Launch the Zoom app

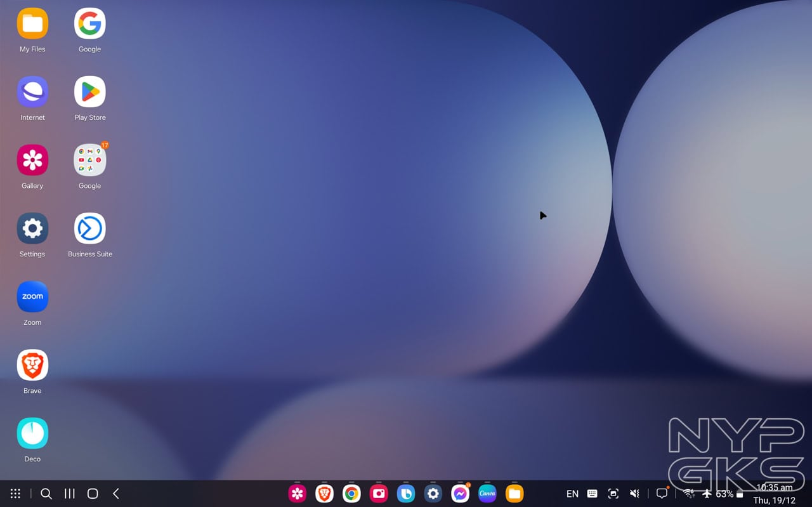click(x=32, y=296)
